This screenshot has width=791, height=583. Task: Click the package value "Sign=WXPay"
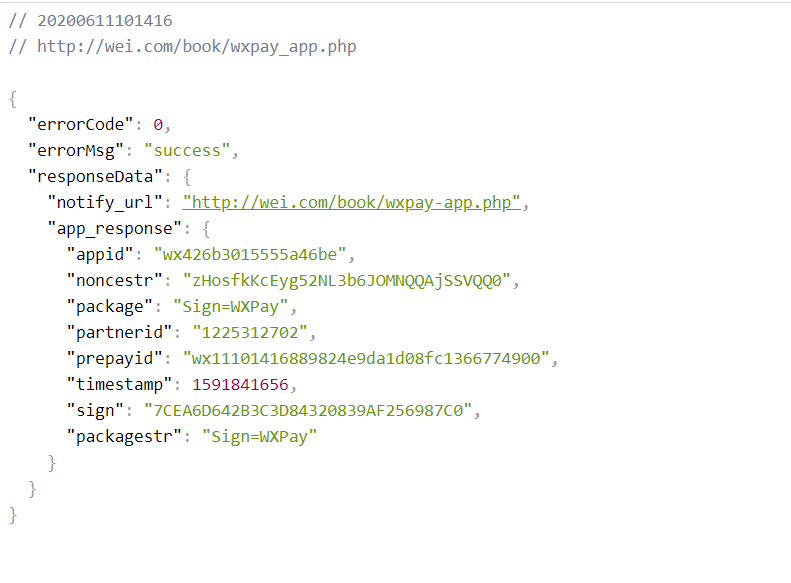231,307
